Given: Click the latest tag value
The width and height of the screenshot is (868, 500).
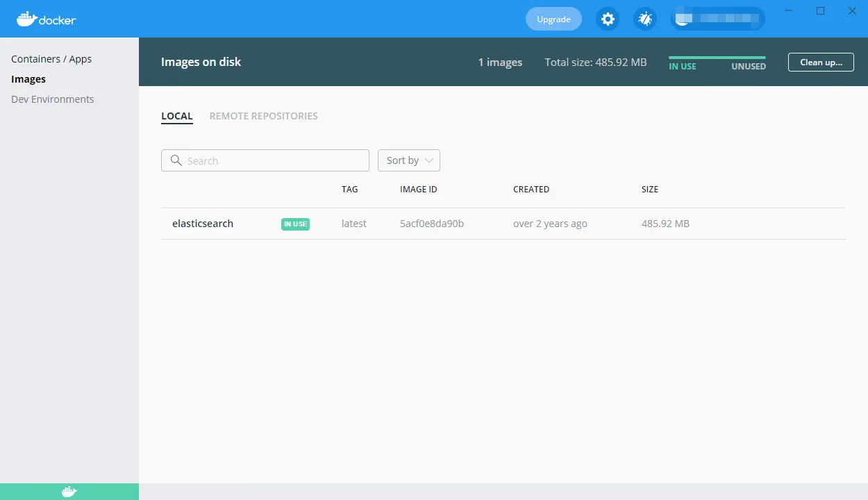Looking at the screenshot, I should coord(354,224).
